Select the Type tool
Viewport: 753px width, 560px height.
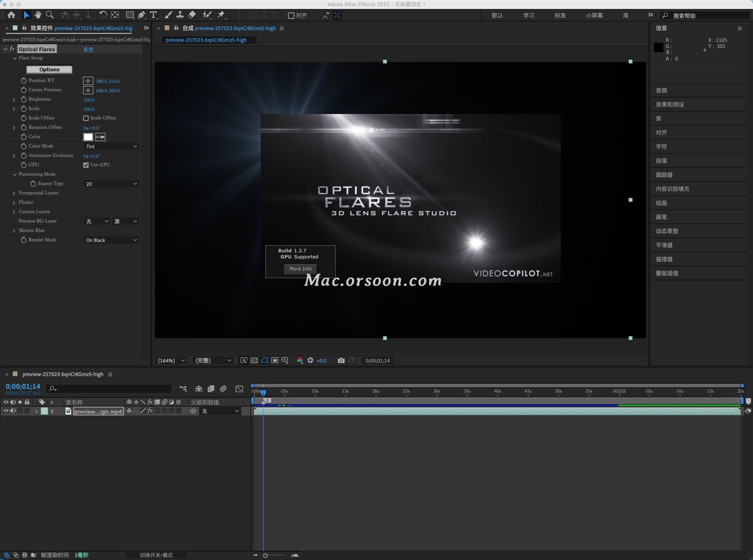tap(153, 15)
